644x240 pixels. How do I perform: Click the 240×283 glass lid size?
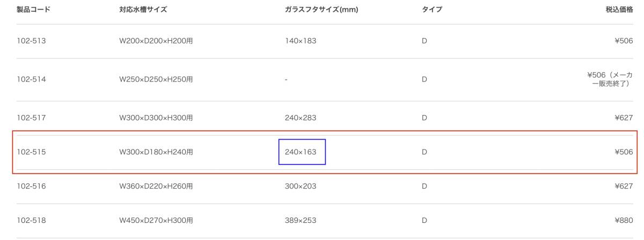coord(301,118)
